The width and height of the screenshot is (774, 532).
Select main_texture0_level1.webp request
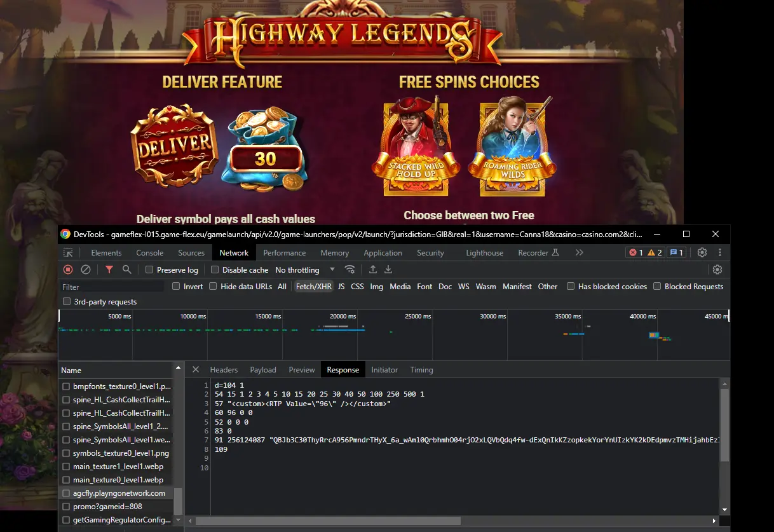point(118,480)
